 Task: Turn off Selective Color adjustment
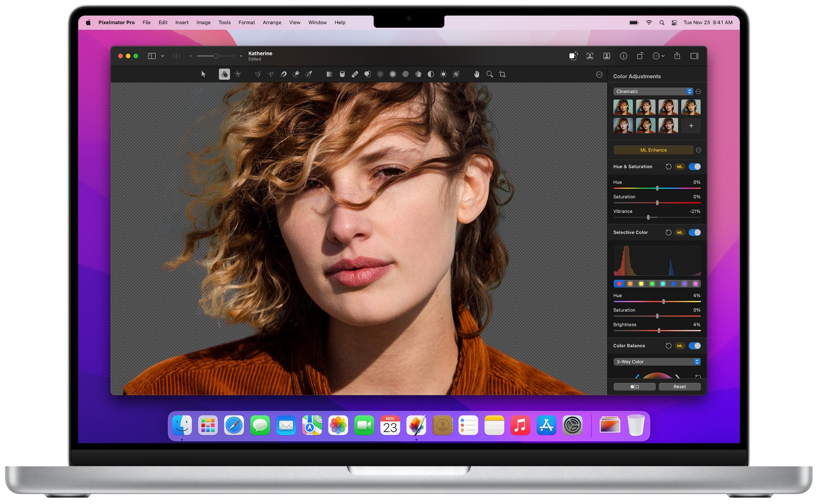[x=694, y=232]
